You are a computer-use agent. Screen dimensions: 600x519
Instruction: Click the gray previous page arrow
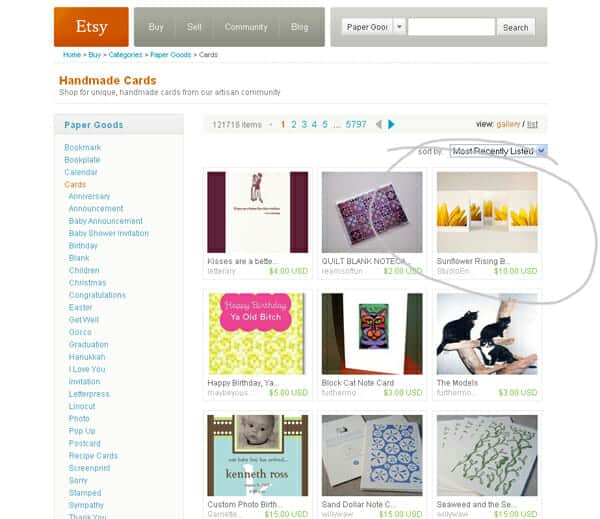(379, 124)
